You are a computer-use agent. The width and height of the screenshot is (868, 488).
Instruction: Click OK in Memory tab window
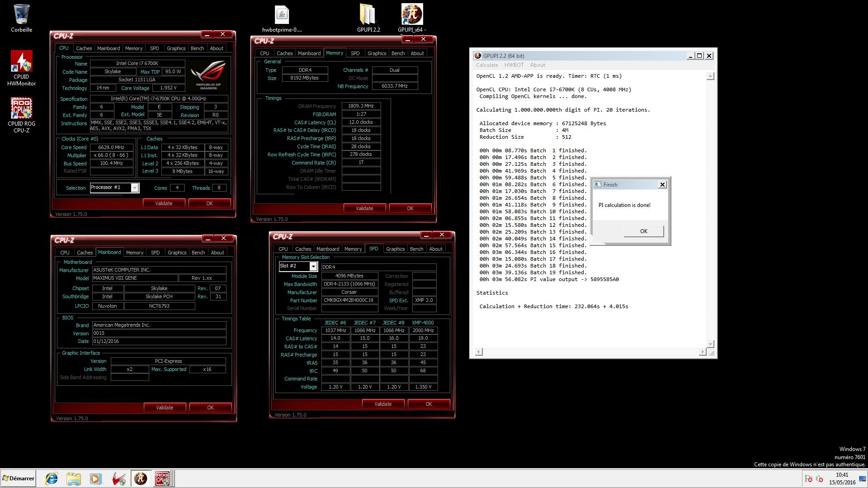[410, 208]
